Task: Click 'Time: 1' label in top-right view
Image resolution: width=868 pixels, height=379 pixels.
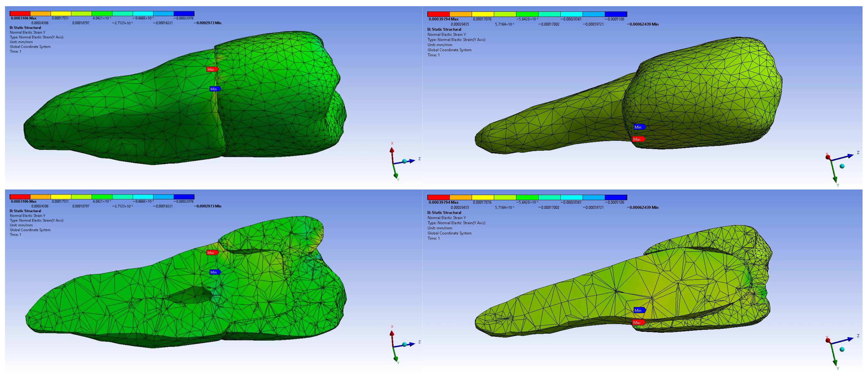Action: (434, 55)
